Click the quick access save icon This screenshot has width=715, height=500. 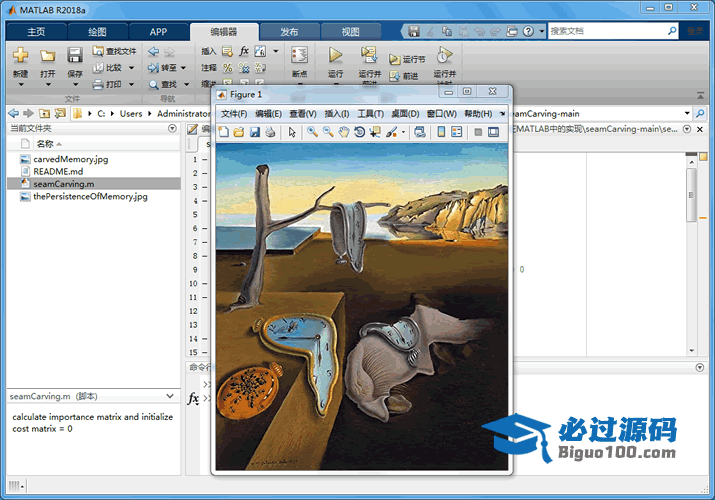(x=414, y=31)
